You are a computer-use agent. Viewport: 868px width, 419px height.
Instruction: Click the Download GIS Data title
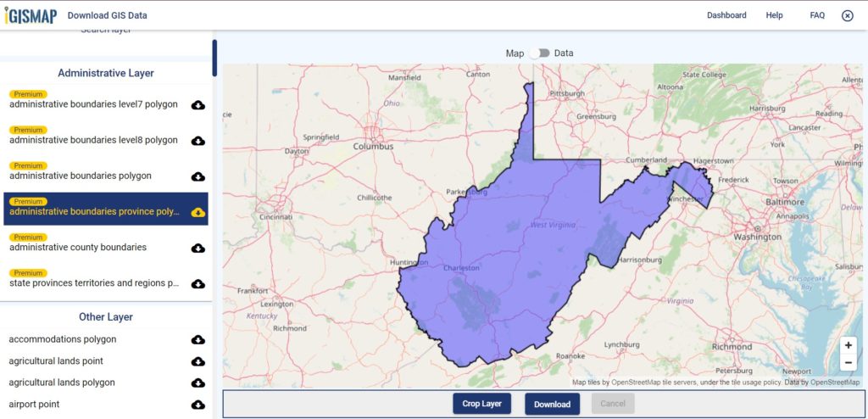108,15
